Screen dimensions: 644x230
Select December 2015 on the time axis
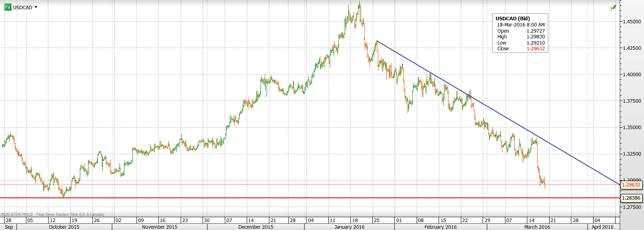pos(256,227)
